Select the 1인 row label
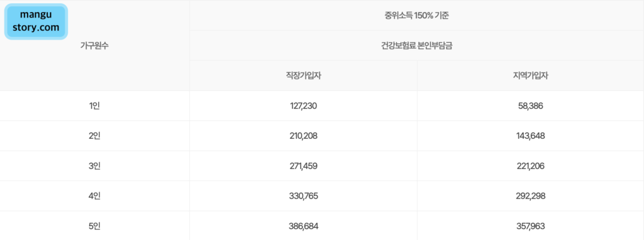This screenshot has height=240, width=644. pos(94,106)
